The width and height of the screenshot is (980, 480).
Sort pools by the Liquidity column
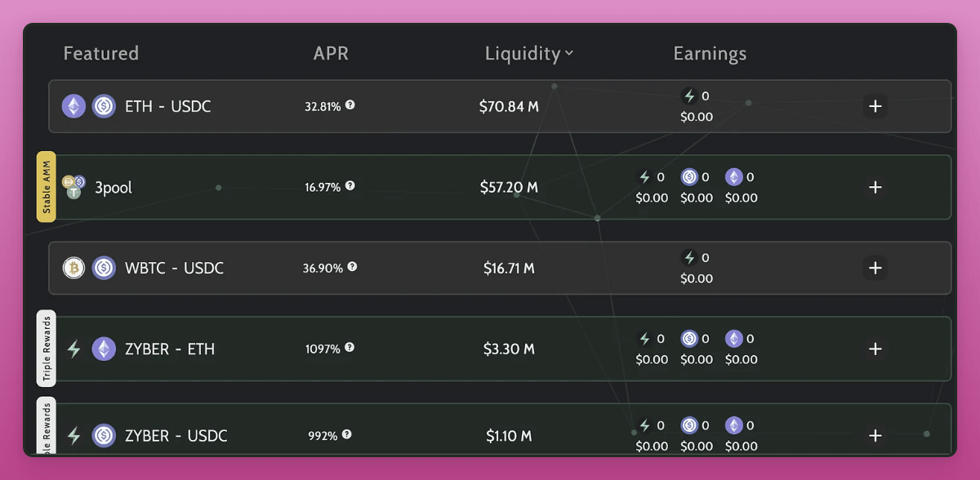[x=528, y=54]
